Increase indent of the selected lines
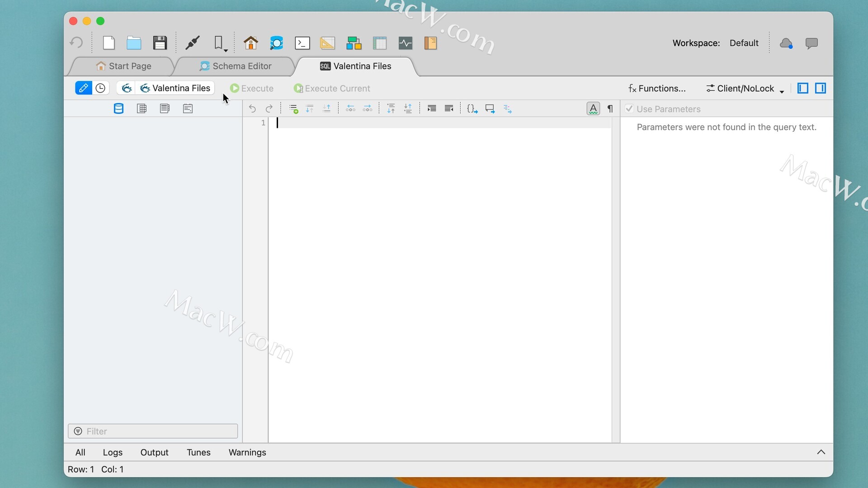 pos(432,108)
